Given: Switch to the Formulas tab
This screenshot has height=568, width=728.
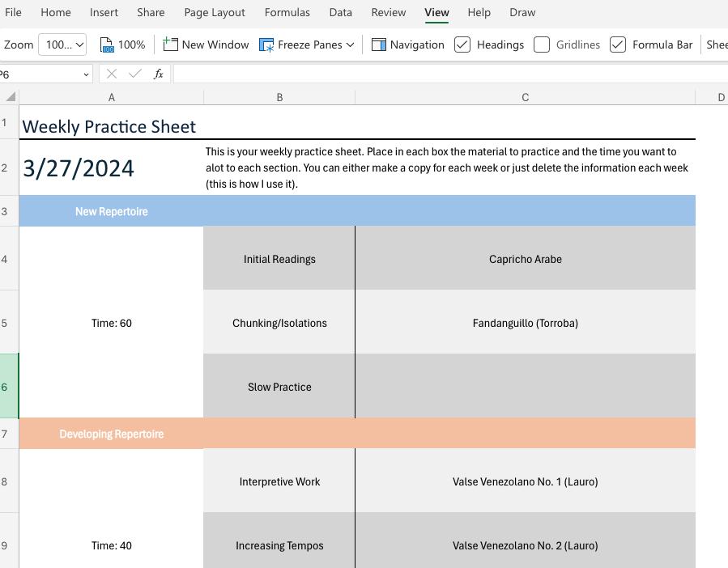Looking at the screenshot, I should point(287,12).
